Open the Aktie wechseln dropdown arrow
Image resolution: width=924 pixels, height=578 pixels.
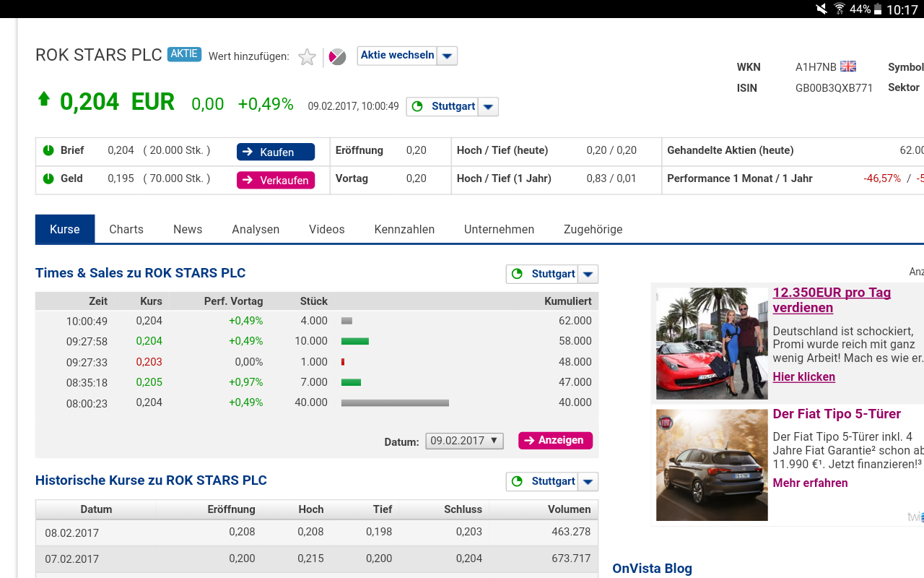447,56
